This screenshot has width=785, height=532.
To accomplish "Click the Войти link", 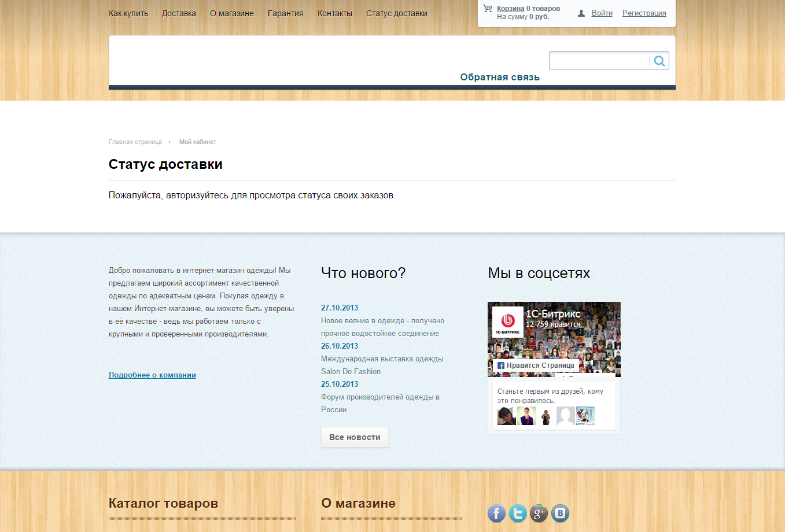I will click(x=602, y=13).
